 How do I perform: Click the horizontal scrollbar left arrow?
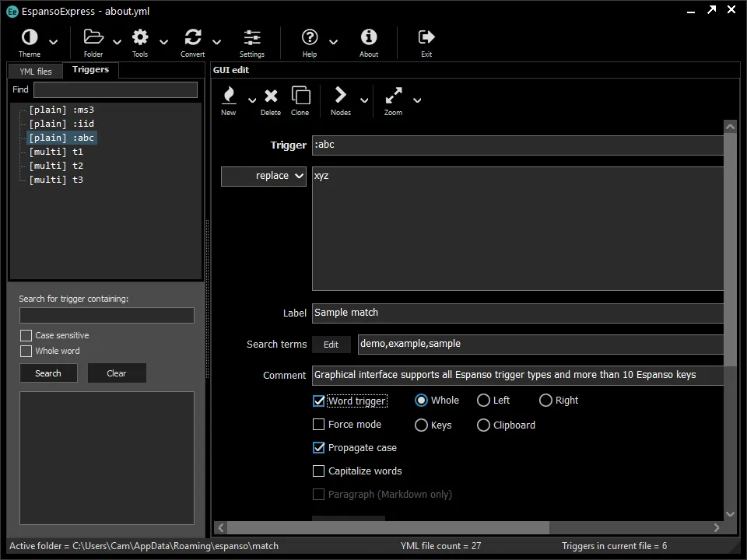click(x=220, y=527)
